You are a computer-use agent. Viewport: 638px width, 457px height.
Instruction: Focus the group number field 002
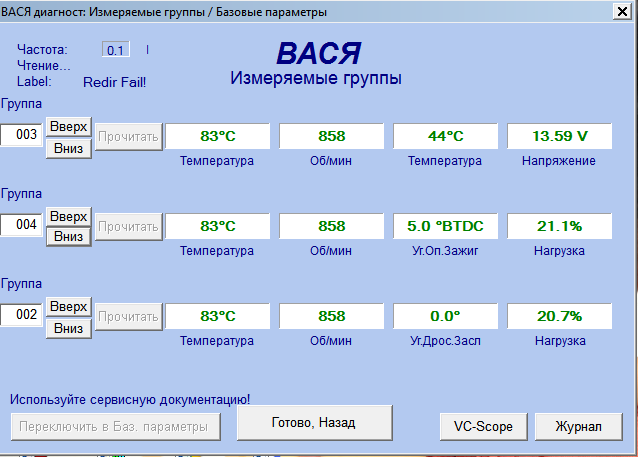click(x=22, y=314)
